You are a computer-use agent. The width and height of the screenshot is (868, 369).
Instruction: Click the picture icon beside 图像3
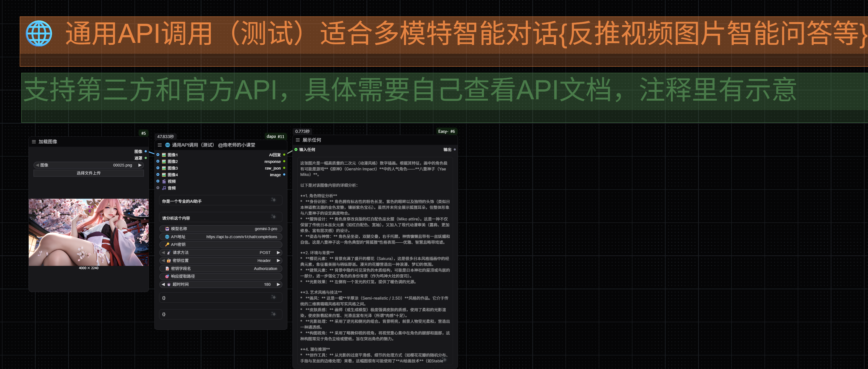coord(164,168)
